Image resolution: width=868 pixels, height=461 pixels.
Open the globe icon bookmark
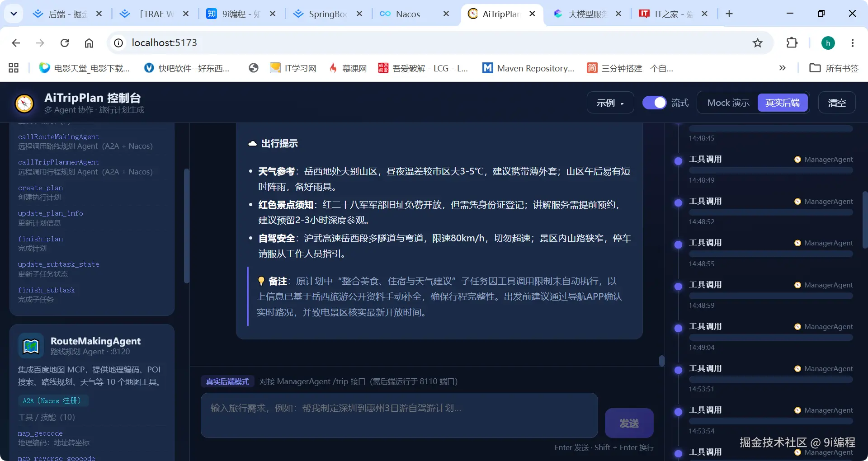tap(254, 68)
